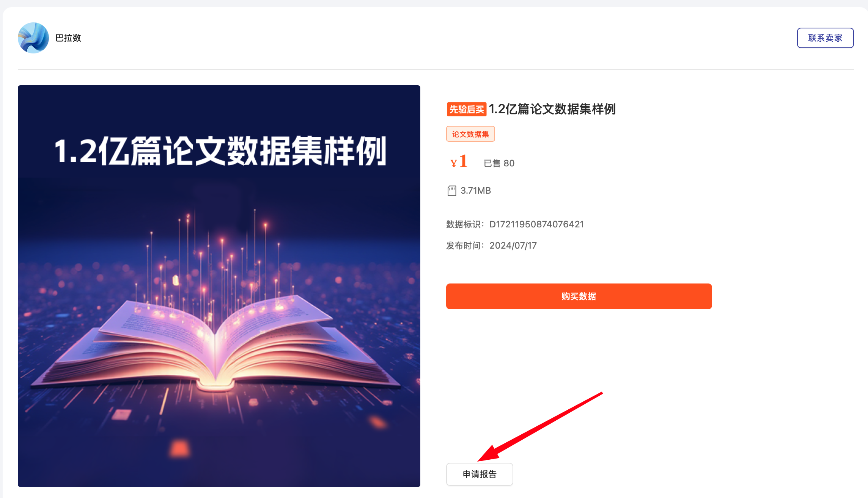
Task: Click the file size storage card icon
Action: (x=451, y=191)
